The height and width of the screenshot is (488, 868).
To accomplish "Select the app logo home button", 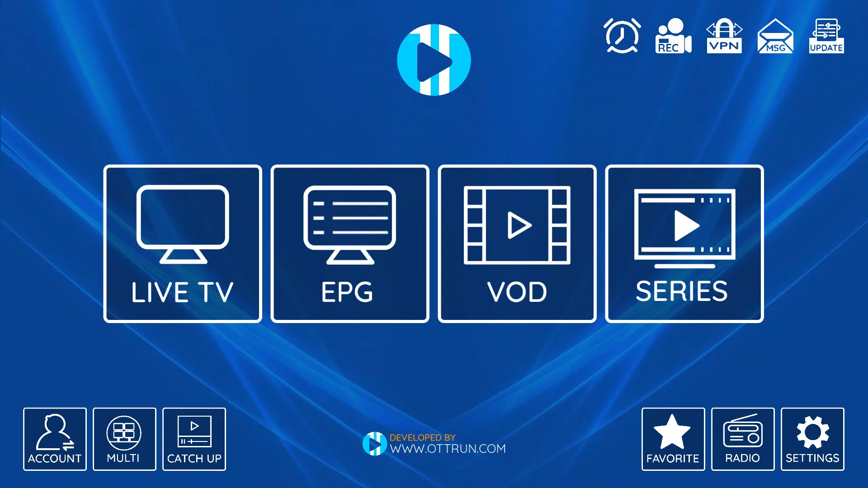I will pyautogui.click(x=434, y=58).
